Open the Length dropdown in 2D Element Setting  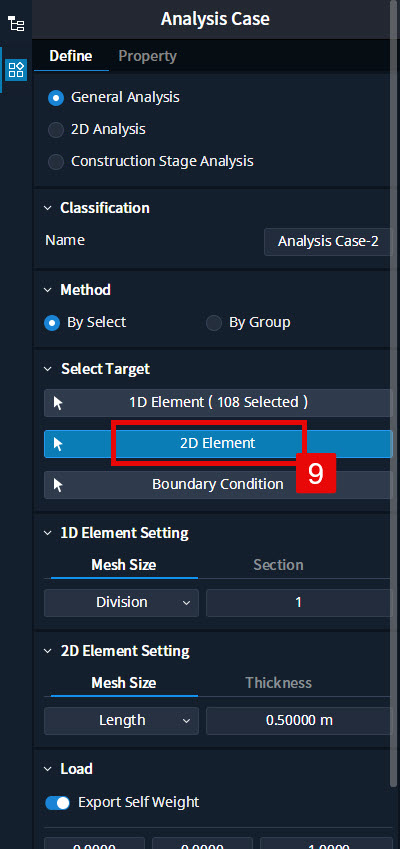[x=121, y=721]
